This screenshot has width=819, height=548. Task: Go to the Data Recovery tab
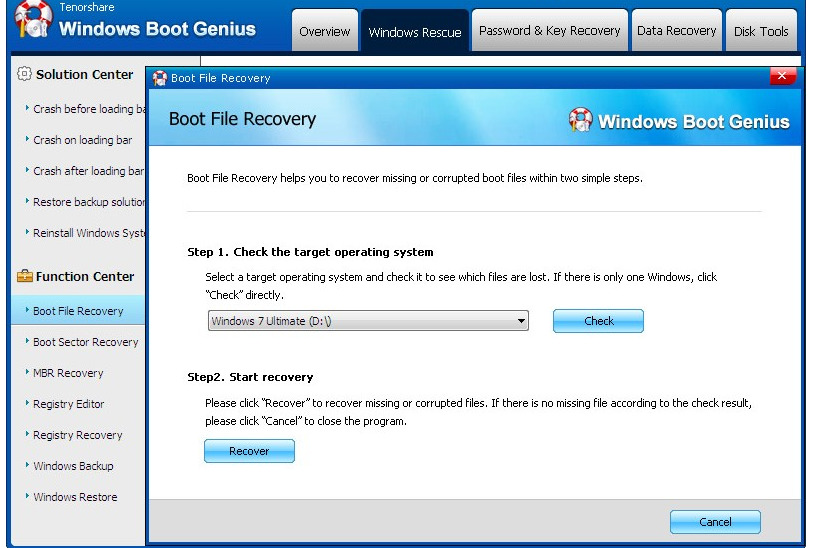click(676, 30)
